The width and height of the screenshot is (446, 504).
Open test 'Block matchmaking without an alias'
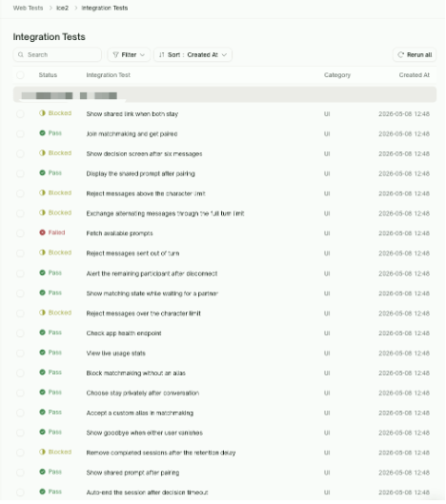pos(136,373)
